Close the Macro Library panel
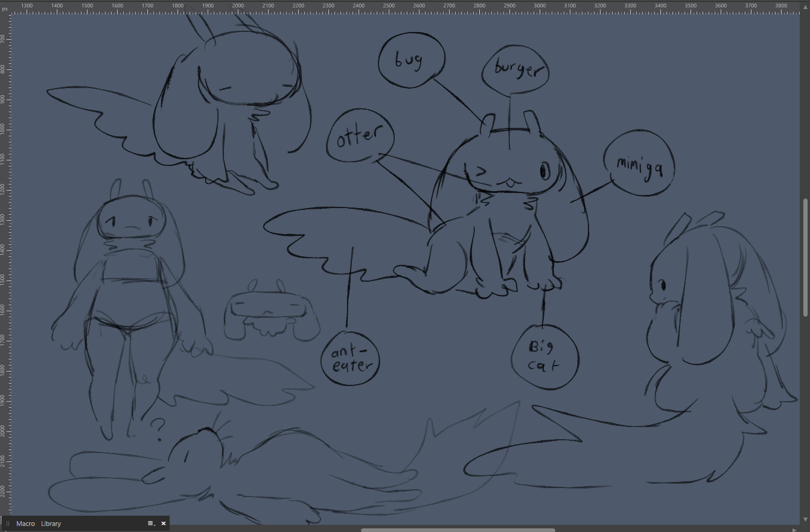 [x=164, y=524]
